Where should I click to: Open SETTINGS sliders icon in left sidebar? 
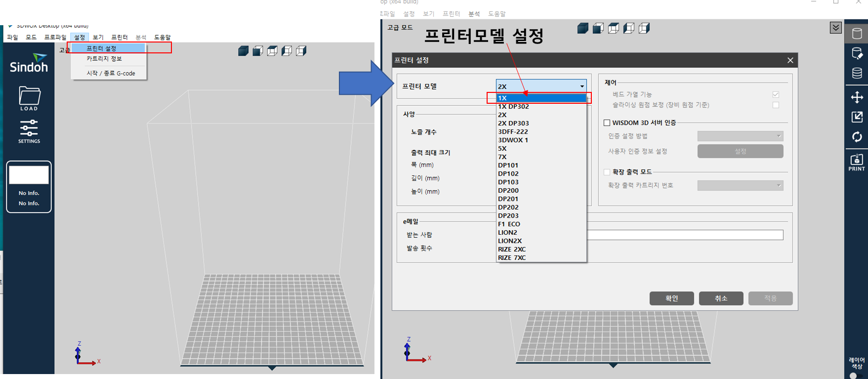tap(29, 131)
